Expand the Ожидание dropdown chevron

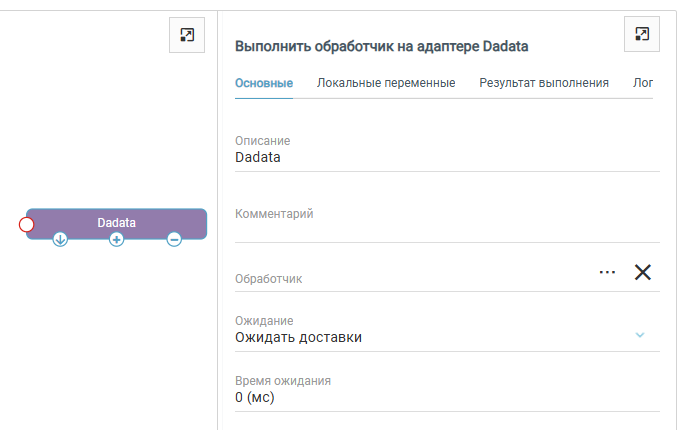pyautogui.click(x=640, y=334)
